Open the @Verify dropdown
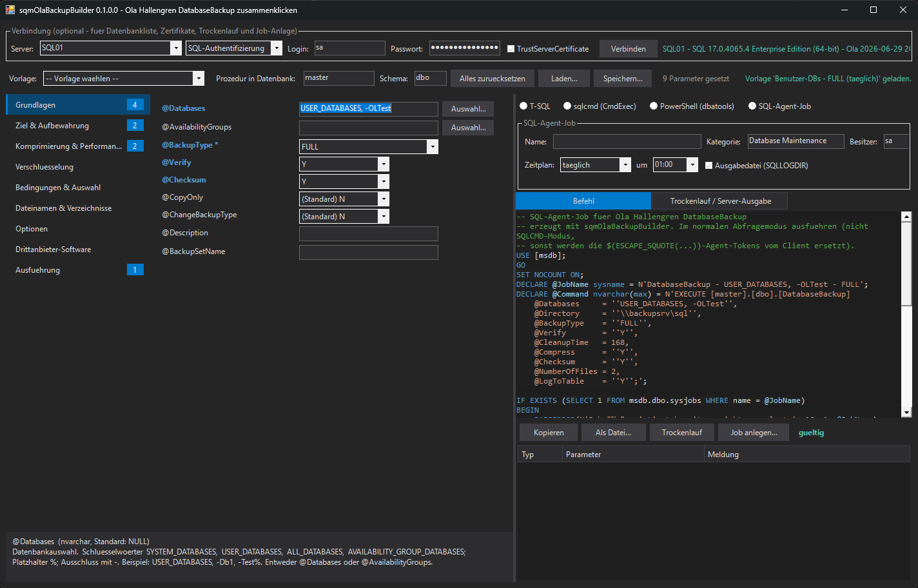The image size is (918, 588). [384, 164]
